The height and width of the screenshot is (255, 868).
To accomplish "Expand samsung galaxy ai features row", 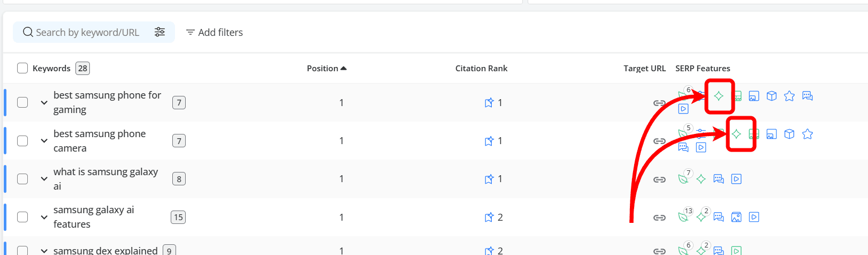I will (x=44, y=217).
